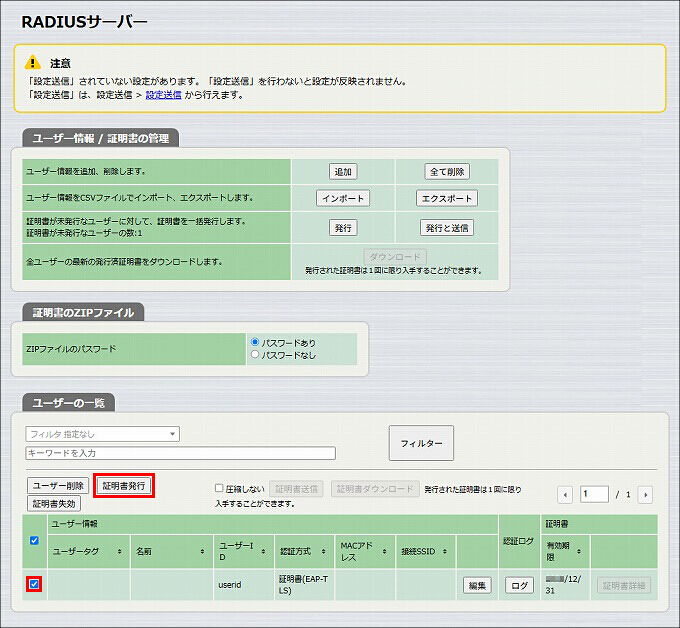Click the 証明書のZIPファイル tab header
This screenshot has height=628, width=680.
[x=83, y=312]
